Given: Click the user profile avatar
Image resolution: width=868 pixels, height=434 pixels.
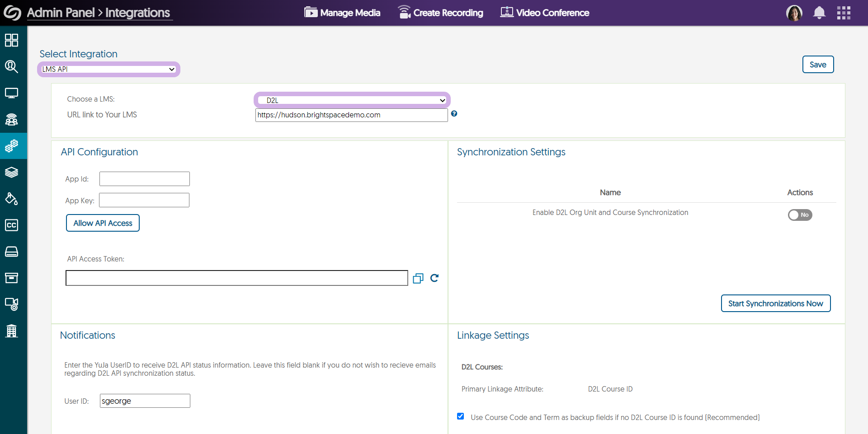Looking at the screenshot, I should [794, 13].
